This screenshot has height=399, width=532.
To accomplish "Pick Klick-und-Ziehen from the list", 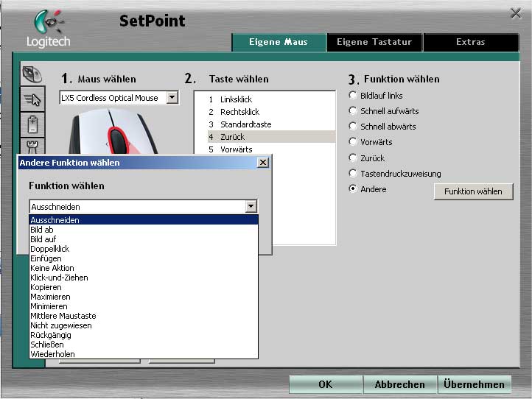I will [144, 278].
